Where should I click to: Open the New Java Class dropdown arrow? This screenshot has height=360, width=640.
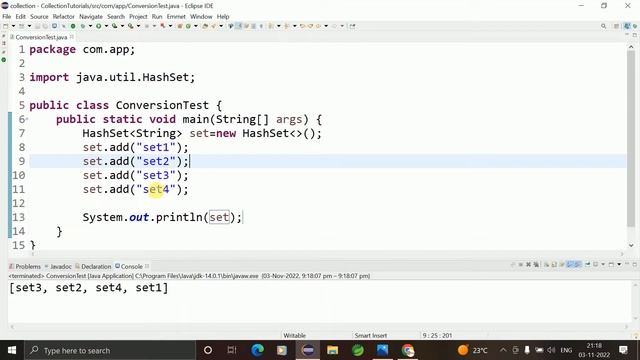pos(196,26)
